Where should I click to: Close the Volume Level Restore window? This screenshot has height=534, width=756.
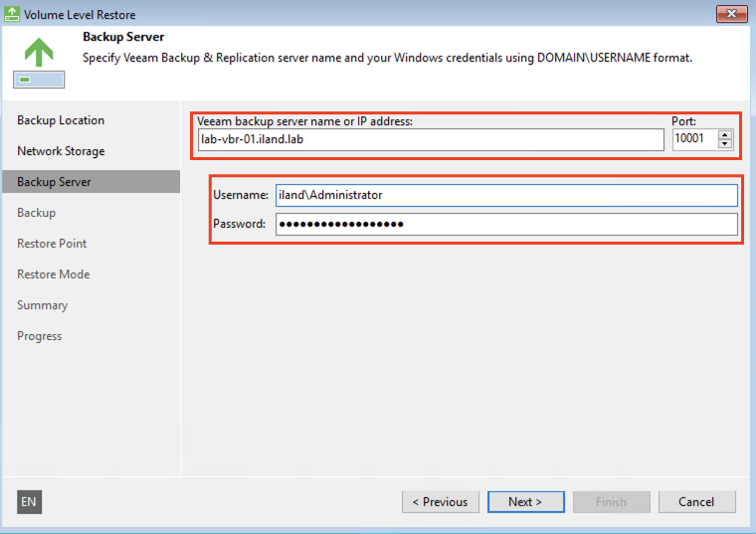[730, 14]
